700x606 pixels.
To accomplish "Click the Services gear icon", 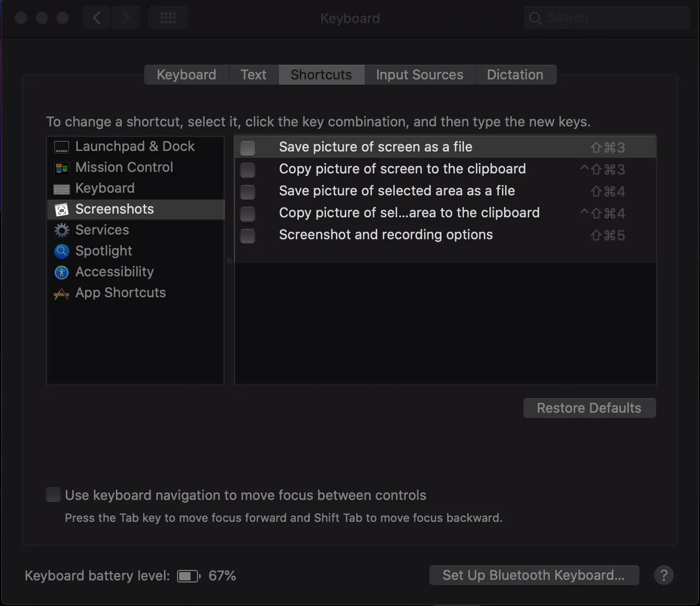I will [62, 230].
